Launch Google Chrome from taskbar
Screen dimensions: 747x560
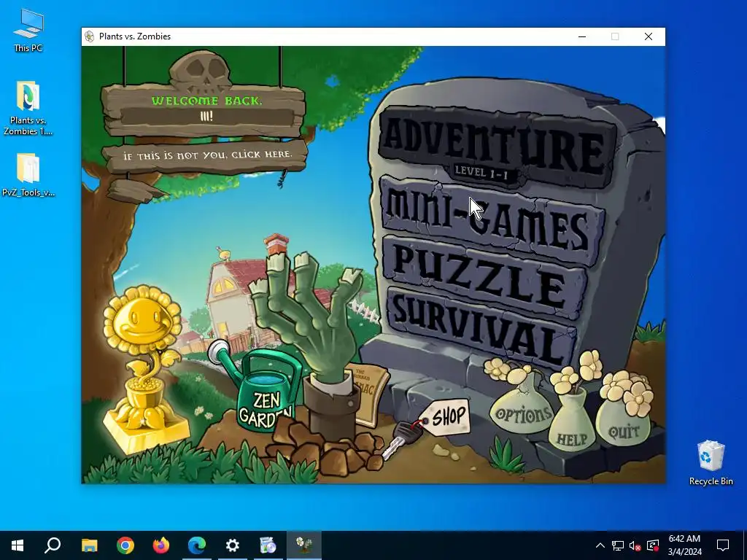tap(125, 545)
